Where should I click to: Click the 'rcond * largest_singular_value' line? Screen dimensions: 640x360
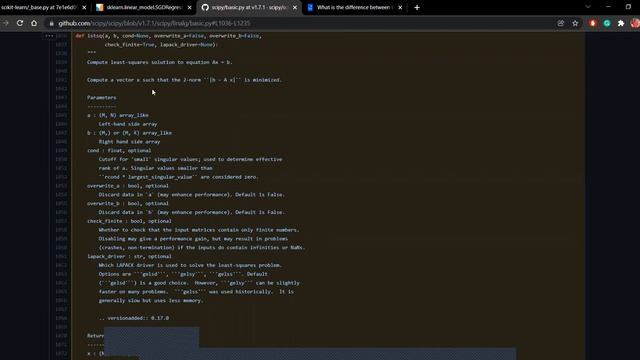178,177
